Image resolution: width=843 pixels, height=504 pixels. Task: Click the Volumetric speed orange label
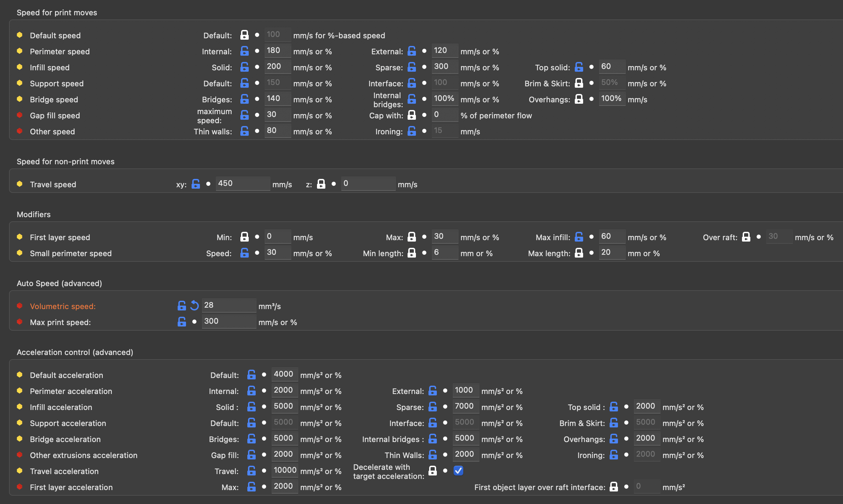pyautogui.click(x=63, y=306)
